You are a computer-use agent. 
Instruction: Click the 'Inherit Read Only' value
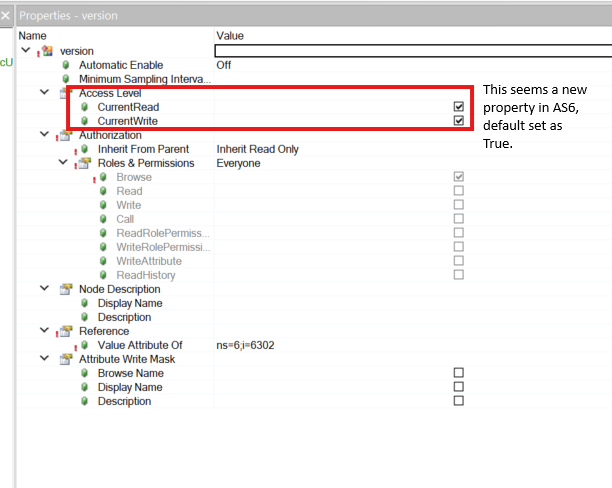(x=258, y=149)
